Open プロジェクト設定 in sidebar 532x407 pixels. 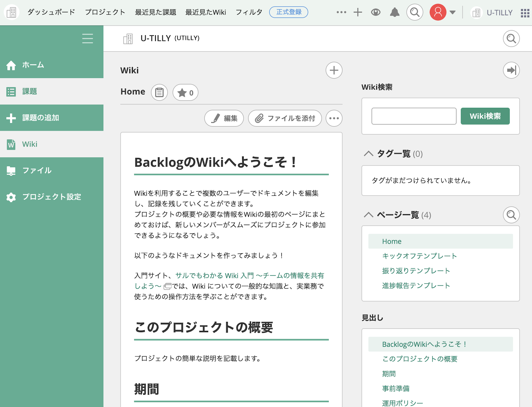click(x=52, y=197)
